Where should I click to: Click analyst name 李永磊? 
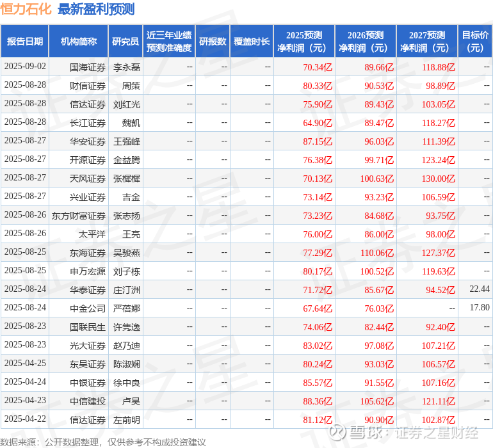coord(126,67)
